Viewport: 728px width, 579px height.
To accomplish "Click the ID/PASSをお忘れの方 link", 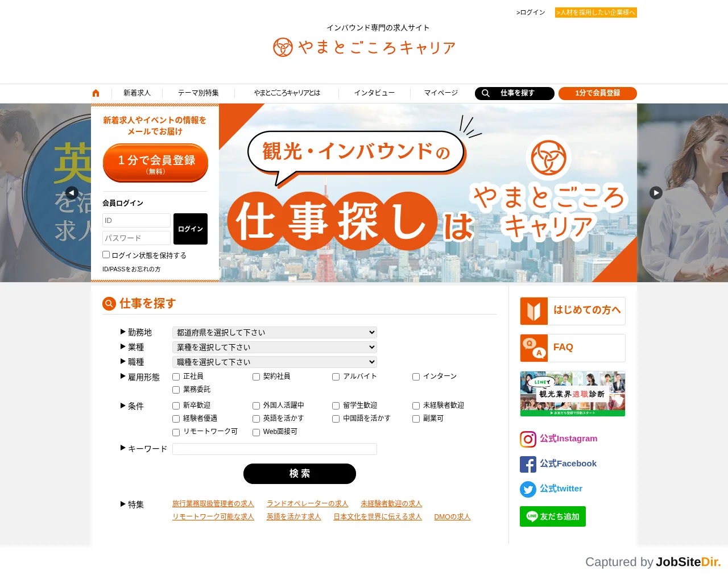I will [x=131, y=270].
